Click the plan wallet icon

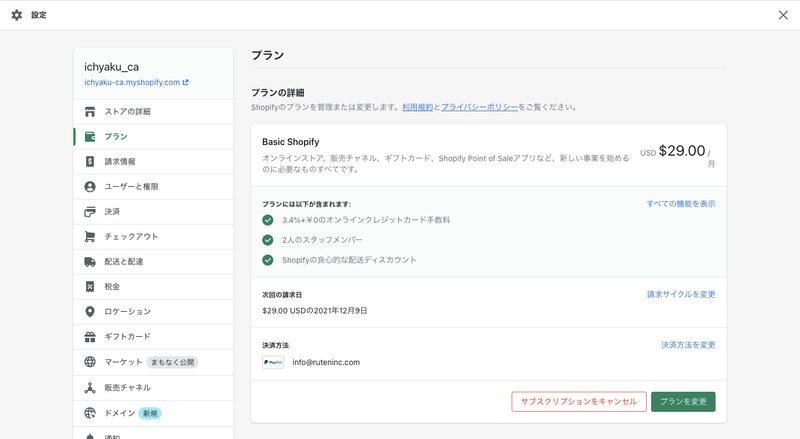pyautogui.click(x=90, y=136)
